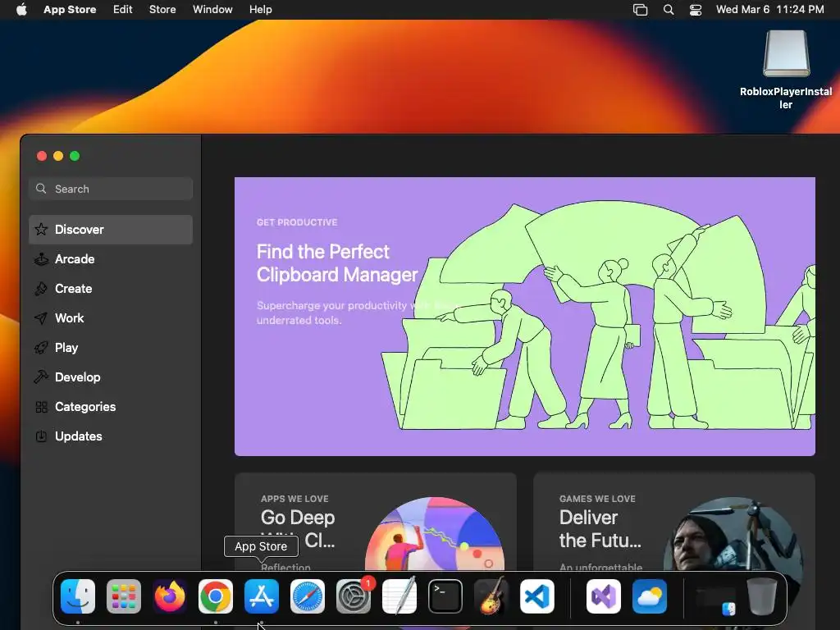
Task: Click the joystick icon beside Arcade
Action: (x=41, y=258)
